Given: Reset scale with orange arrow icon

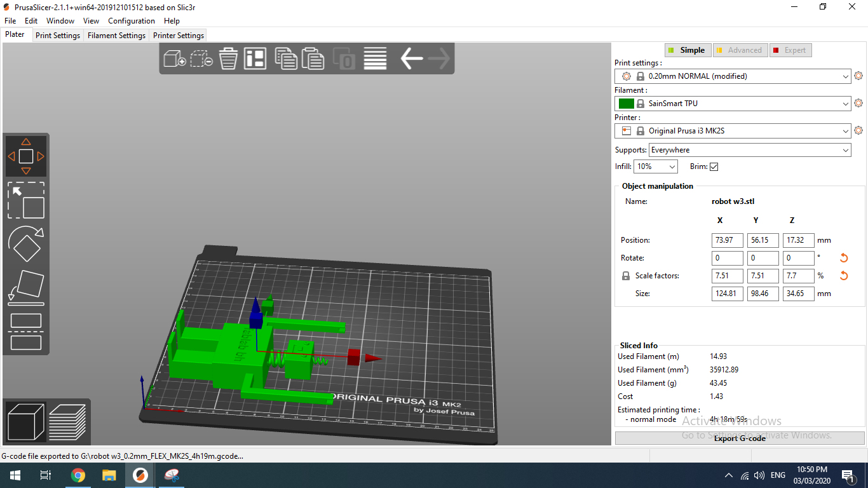Looking at the screenshot, I should pyautogui.click(x=844, y=276).
